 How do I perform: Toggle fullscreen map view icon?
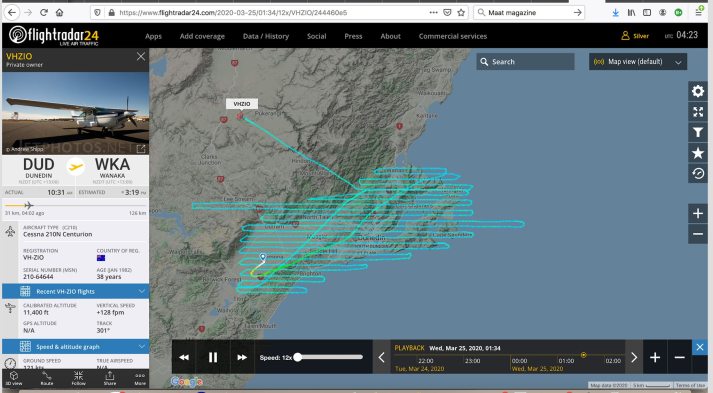coord(698,112)
